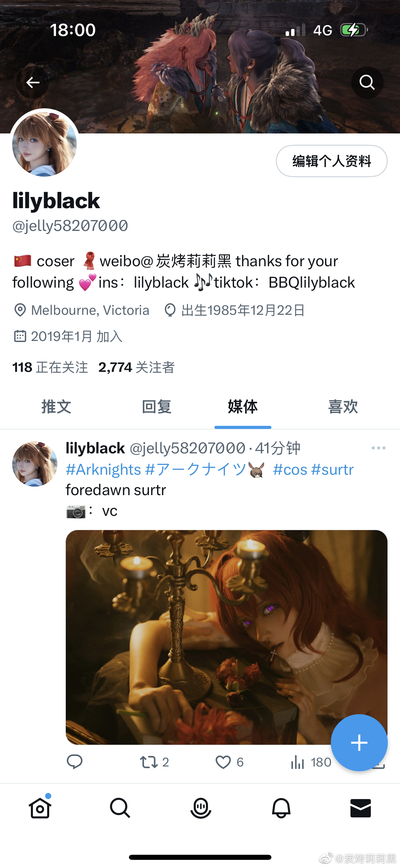Open search from the header magnifier icon
The height and width of the screenshot is (868, 400).
367,83
